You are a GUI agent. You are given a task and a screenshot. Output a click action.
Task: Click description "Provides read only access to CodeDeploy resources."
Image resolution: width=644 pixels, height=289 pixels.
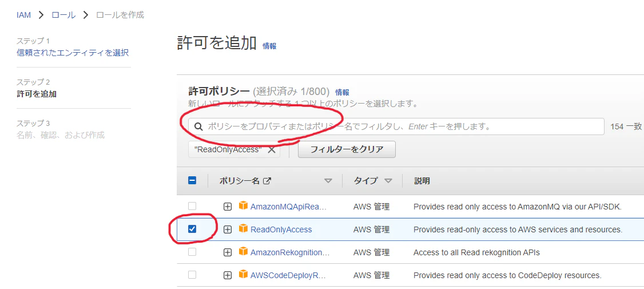[x=507, y=275]
